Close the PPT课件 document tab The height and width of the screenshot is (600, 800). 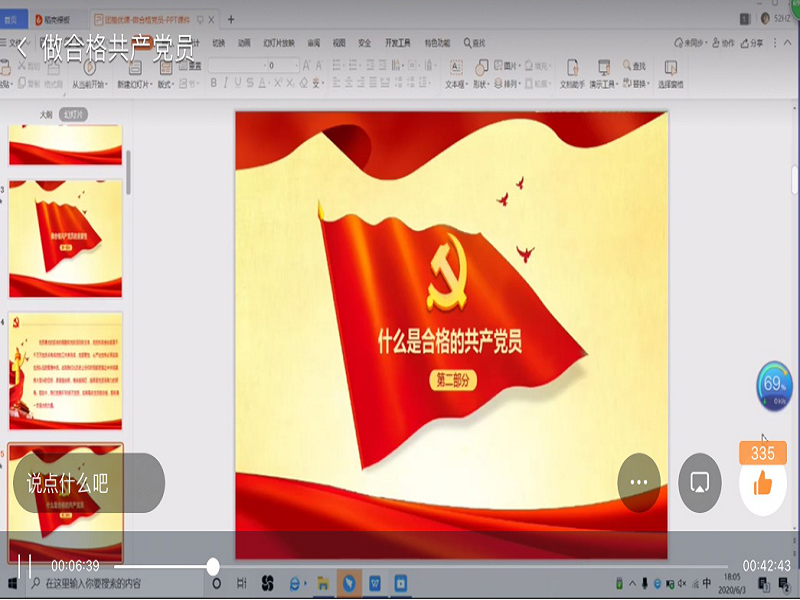211,20
